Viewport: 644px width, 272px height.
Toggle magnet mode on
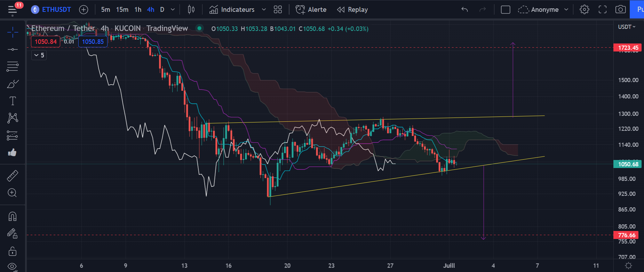coord(13,216)
